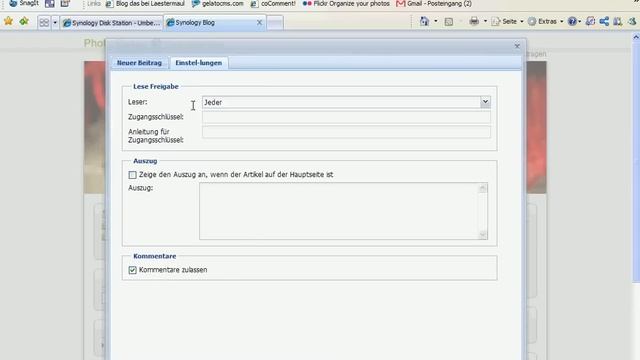Click the Auszug textarea scroll up arrow
This screenshot has height=360, width=640.
point(483,188)
